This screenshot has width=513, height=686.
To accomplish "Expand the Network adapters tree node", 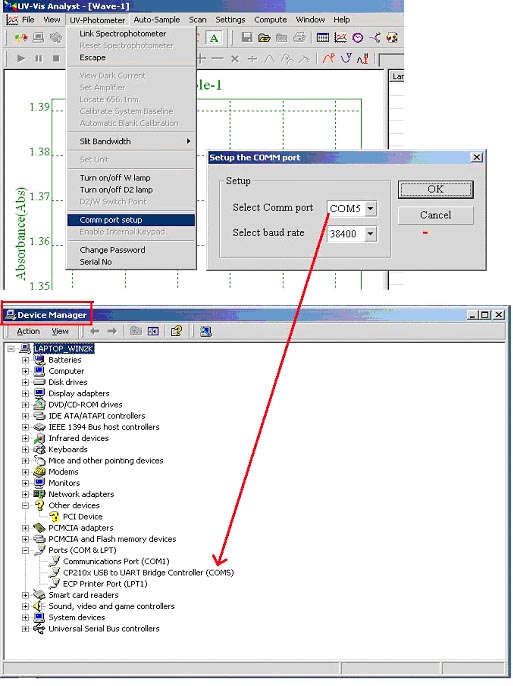I will [x=25, y=494].
